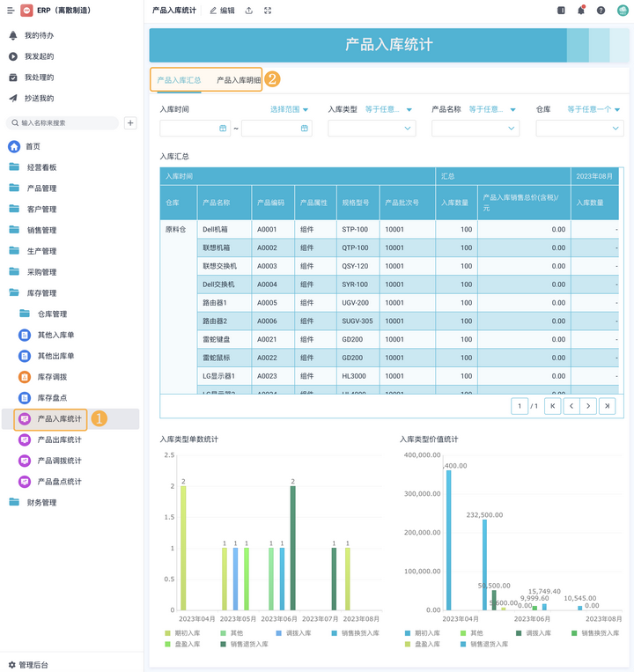The height and width of the screenshot is (672, 634).
Task: Expand the 选择范围 dropdown for 入库时间
Action: (x=290, y=110)
